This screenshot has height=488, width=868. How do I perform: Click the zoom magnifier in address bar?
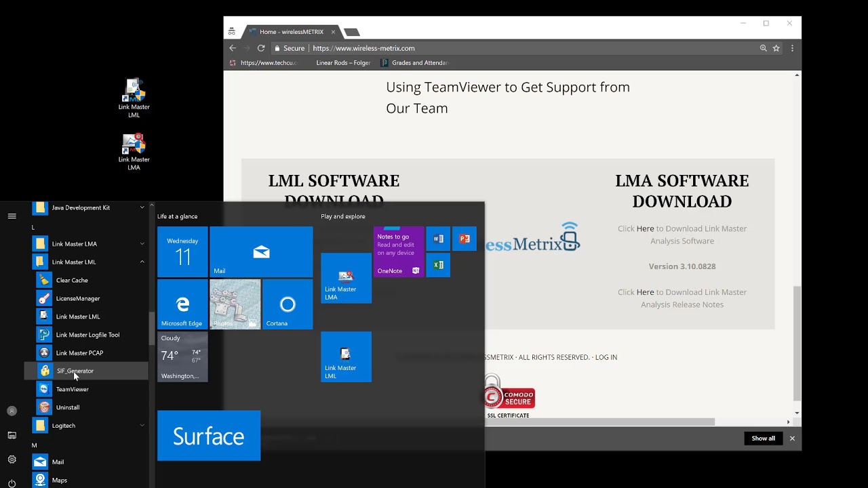(764, 48)
